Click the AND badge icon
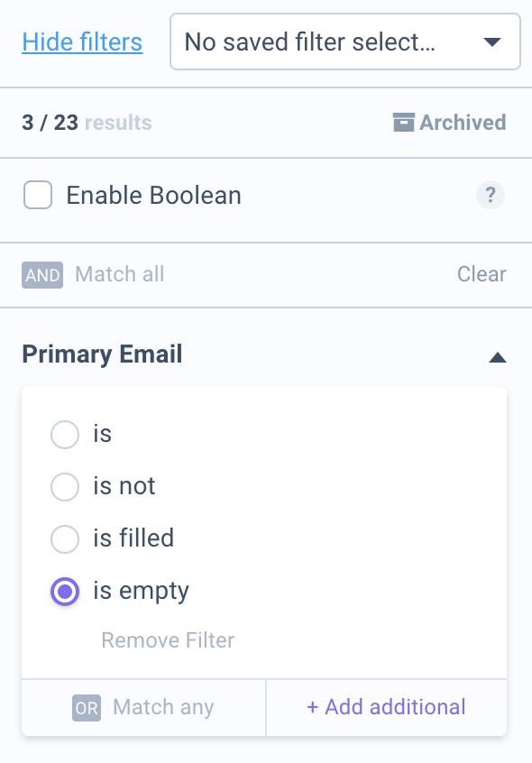This screenshot has width=532, height=763. 42,275
